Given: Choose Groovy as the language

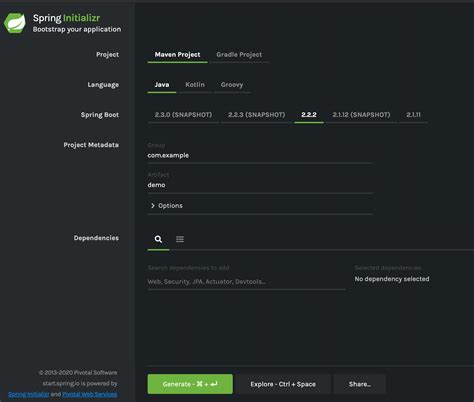Looking at the screenshot, I should (232, 85).
